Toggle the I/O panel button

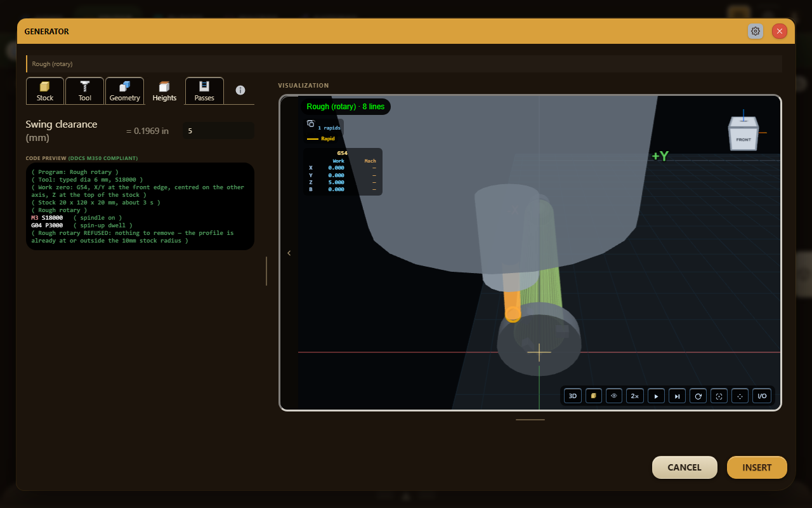[x=763, y=396]
